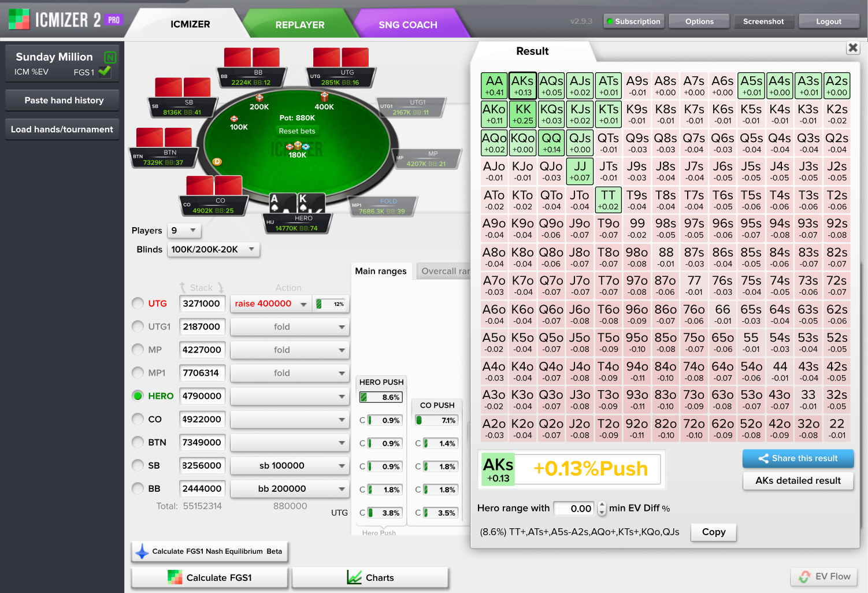Click the Screenshot button
The height and width of the screenshot is (593, 868).
(763, 21)
